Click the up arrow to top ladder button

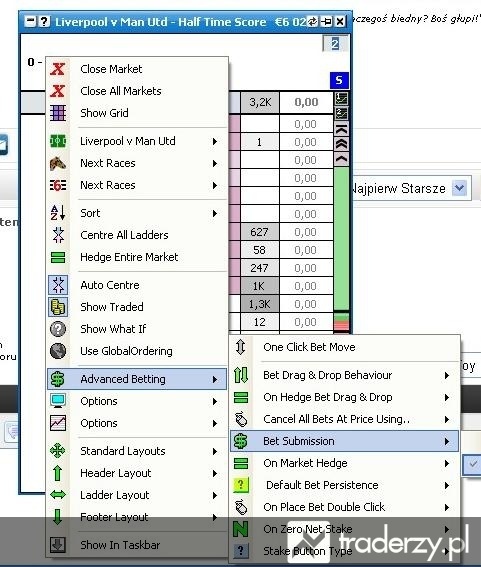pyautogui.click(x=341, y=129)
